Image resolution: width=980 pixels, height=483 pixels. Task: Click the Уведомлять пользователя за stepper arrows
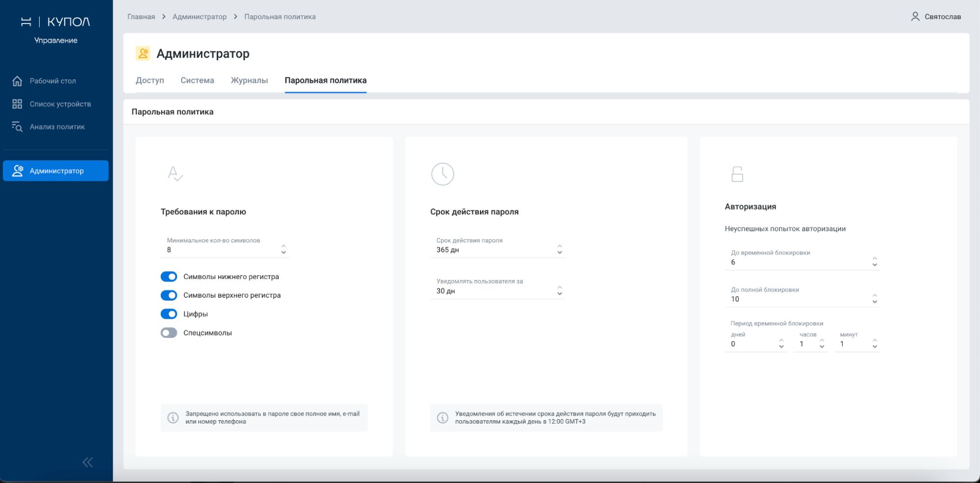pyautogui.click(x=559, y=291)
